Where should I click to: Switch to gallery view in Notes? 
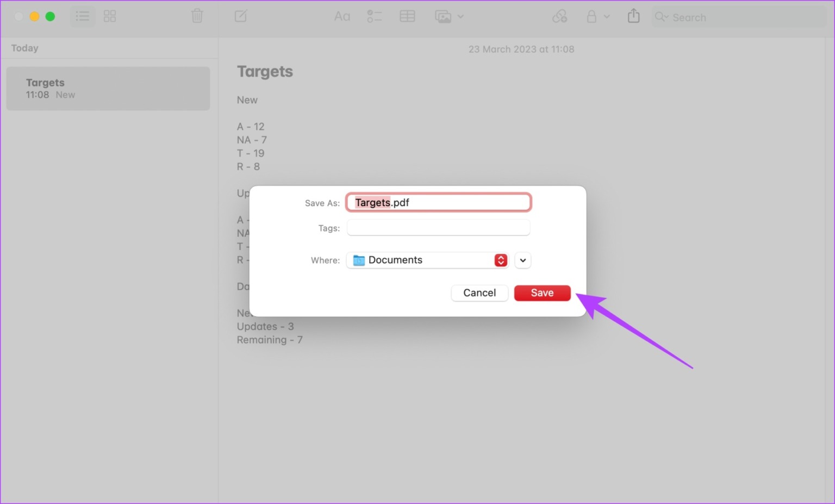(x=109, y=16)
